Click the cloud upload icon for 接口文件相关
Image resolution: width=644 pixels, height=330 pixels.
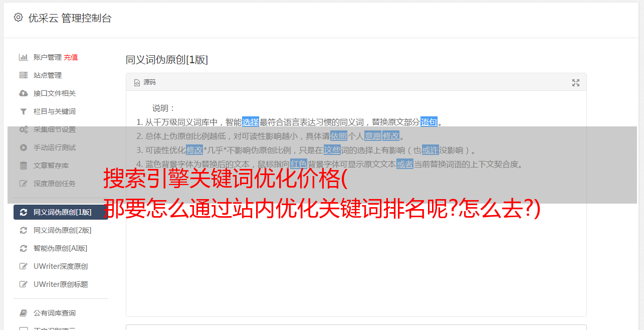[23, 93]
